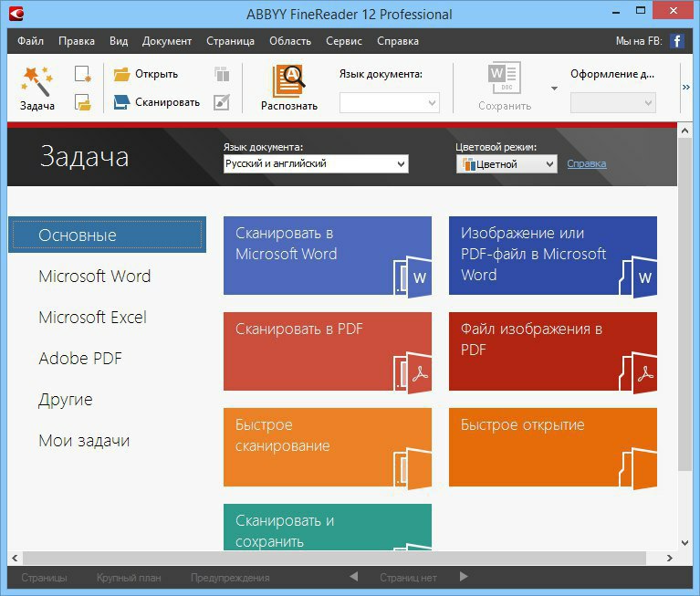Click vertical scrollbar up arrow
Screen dimensions: 700x596
[x=684, y=131]
